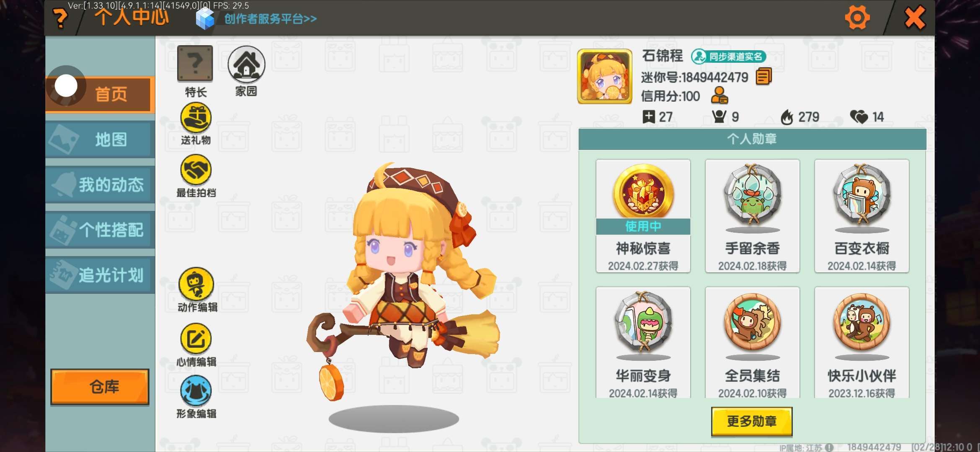980x452 pixels.
Task: Click the 心情编辑 mood edit icon
Action: (196, 339)
